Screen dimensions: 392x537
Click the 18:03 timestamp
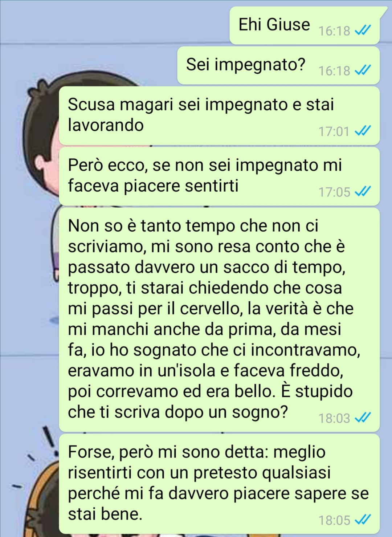[x=334, y=418]
